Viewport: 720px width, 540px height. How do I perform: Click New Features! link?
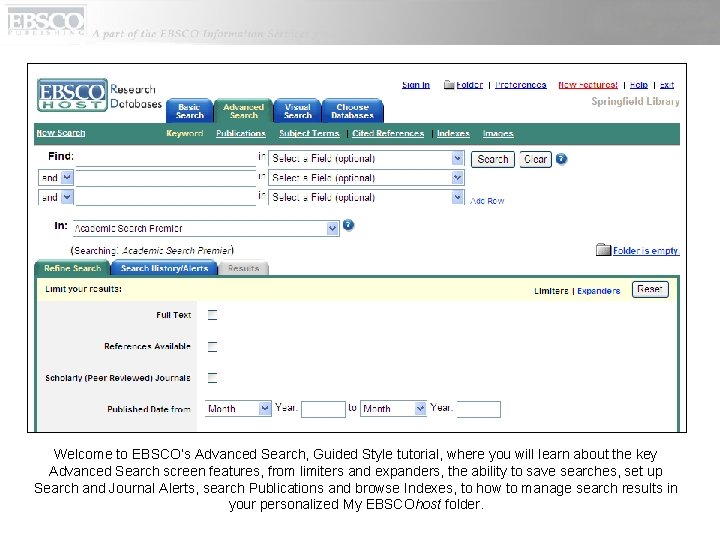click(x=588, y=84)
